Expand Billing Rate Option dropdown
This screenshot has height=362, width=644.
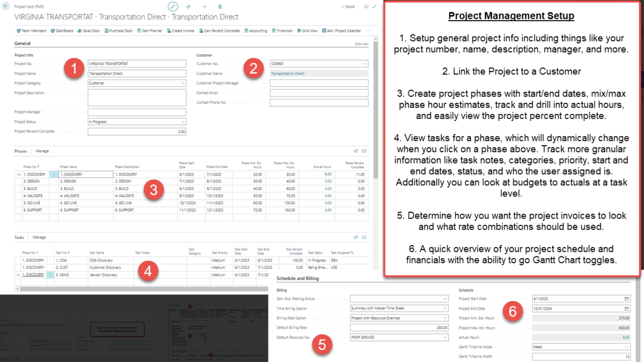click(445, 318)
